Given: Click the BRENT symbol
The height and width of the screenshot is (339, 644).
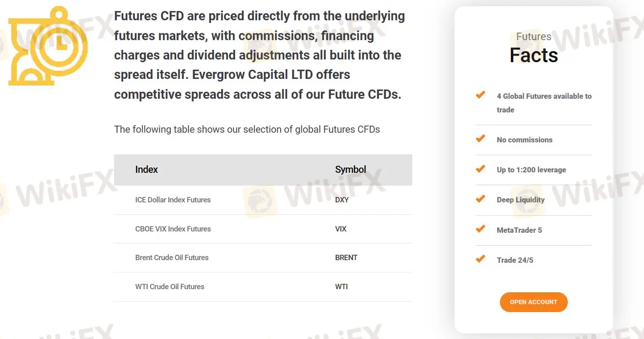Looking at the screenshot, I should (x=346, y=257).
